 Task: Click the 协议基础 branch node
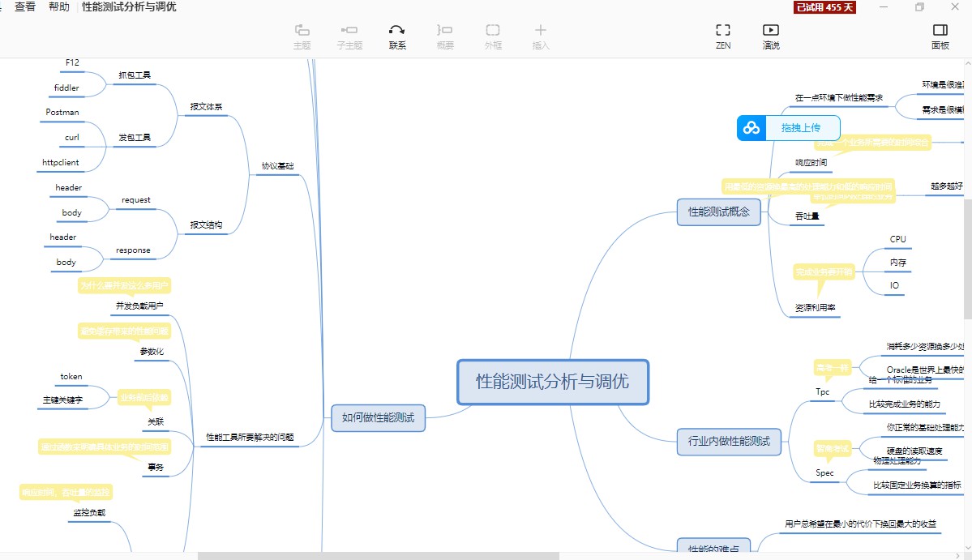pos(277,166)
